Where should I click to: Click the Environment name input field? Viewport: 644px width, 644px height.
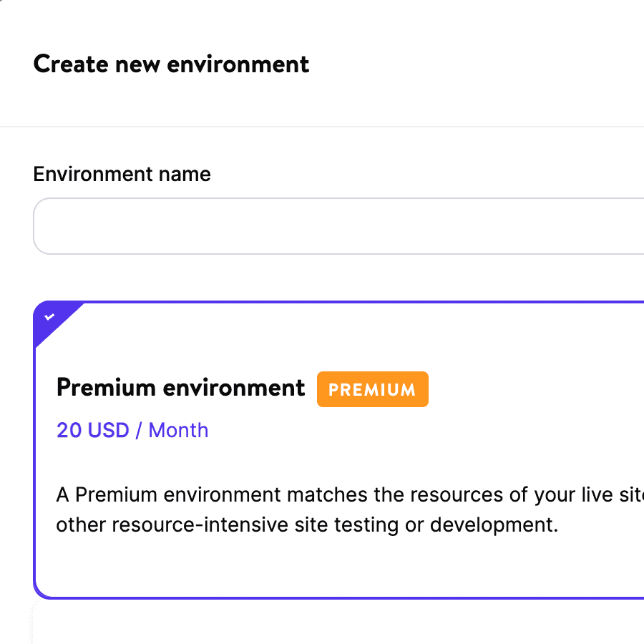pos(336,226)
